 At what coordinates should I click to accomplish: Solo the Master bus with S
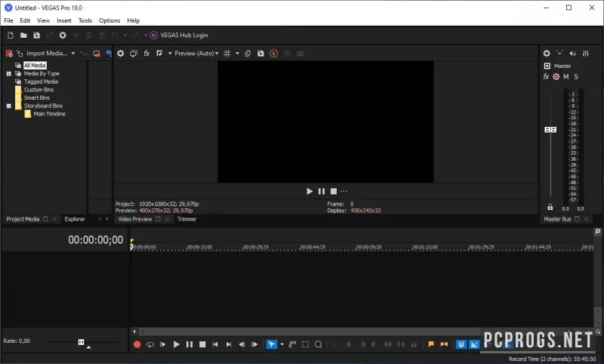click(576, 77)
